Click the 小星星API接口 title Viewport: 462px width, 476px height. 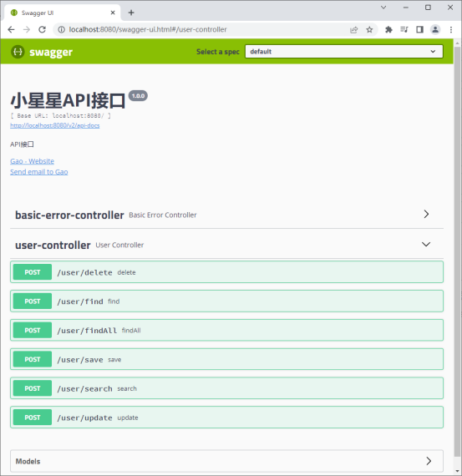pyautogui.click(x=68, y=100)
